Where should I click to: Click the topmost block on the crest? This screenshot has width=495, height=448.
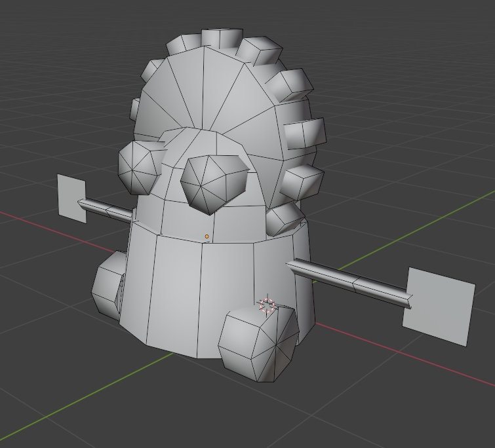coord(222,38)
